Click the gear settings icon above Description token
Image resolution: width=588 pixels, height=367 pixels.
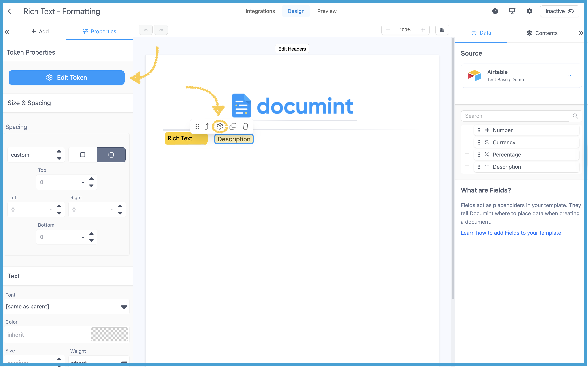[220, 126]
